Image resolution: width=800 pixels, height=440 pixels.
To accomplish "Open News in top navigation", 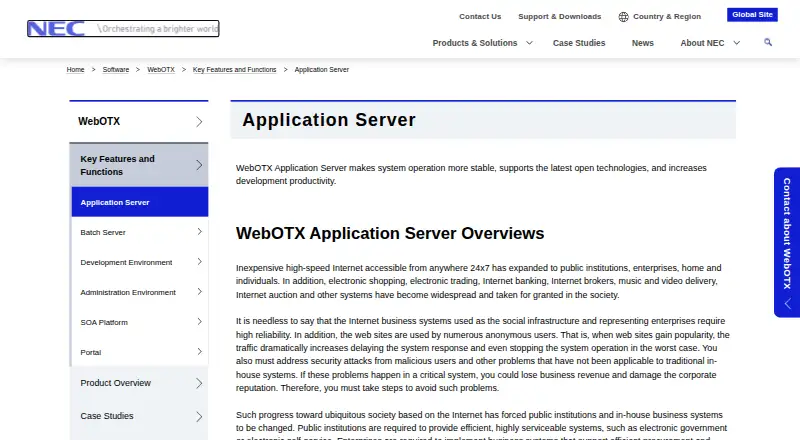I will pos(642,43).
